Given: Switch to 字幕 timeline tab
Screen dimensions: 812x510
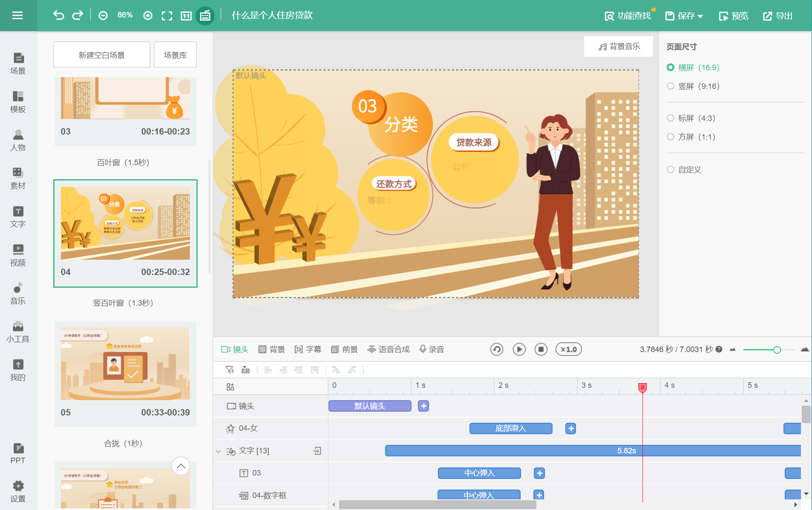Looking at the screenshot, I should (308, 350).
